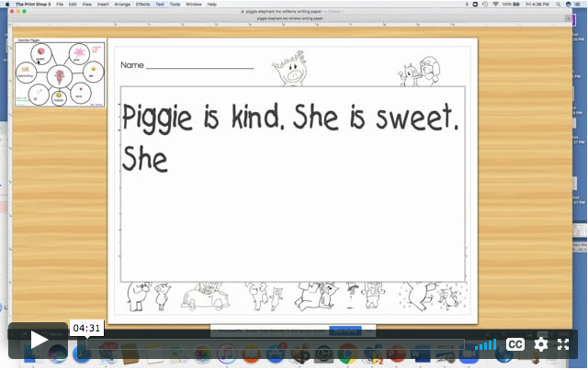Click the word 'She' on the second line
The height and width of the screenshot is (370, 588).
(145, 159)
